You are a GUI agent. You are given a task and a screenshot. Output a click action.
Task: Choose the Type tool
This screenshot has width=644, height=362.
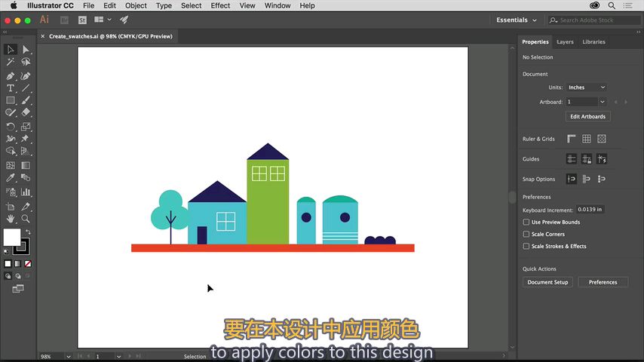(x=11, y=88)
